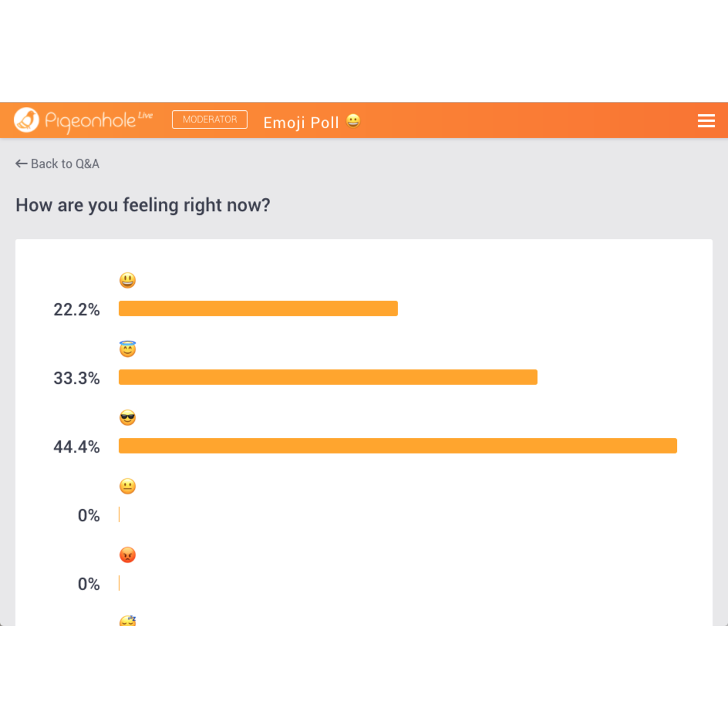
Task: Select the smiling face with halo emoji
Action: [128, 348]
